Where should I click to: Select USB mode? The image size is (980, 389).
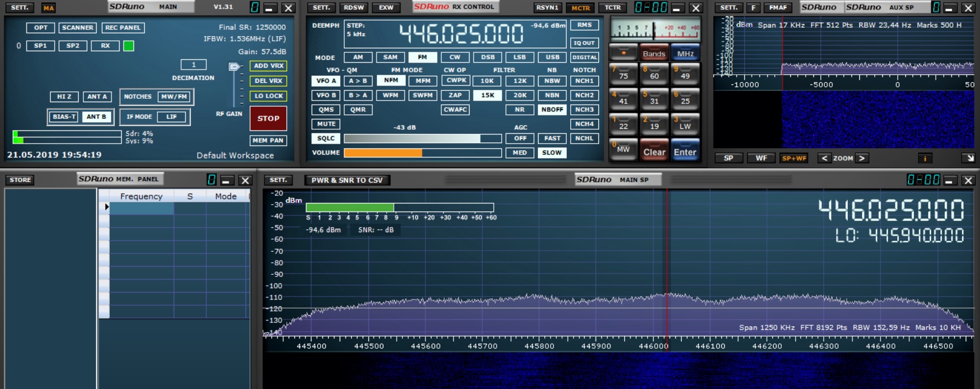[x=552, y=57]
